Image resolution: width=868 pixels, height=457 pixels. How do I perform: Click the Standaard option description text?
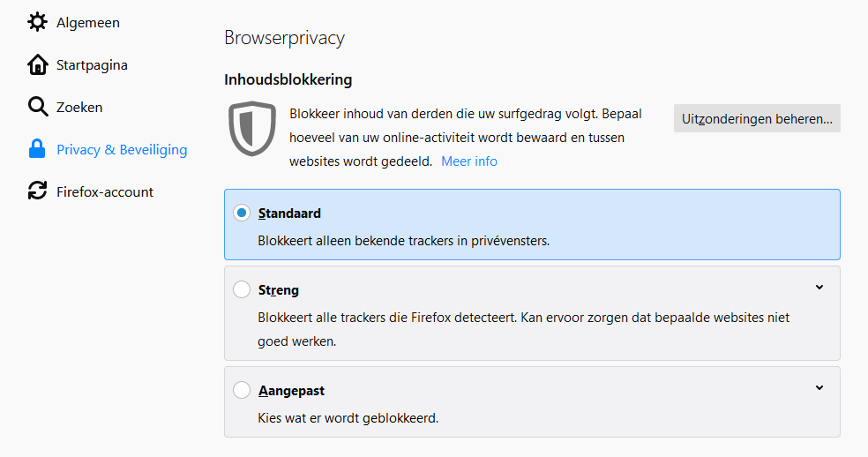pyautogui.click(x=404, y=240)
